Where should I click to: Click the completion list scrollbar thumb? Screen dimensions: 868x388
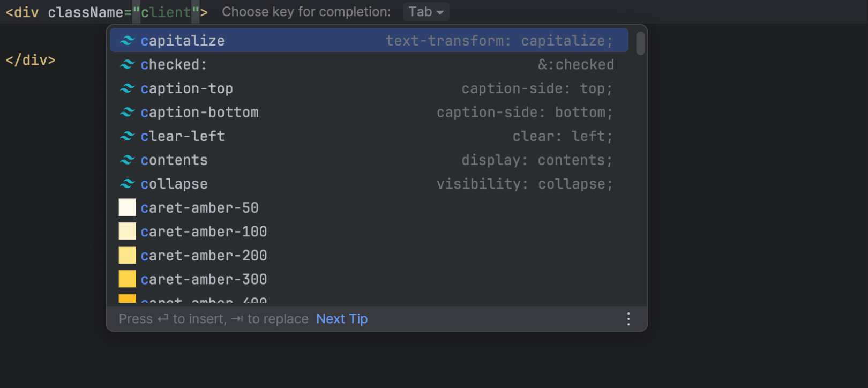(640, 43)
